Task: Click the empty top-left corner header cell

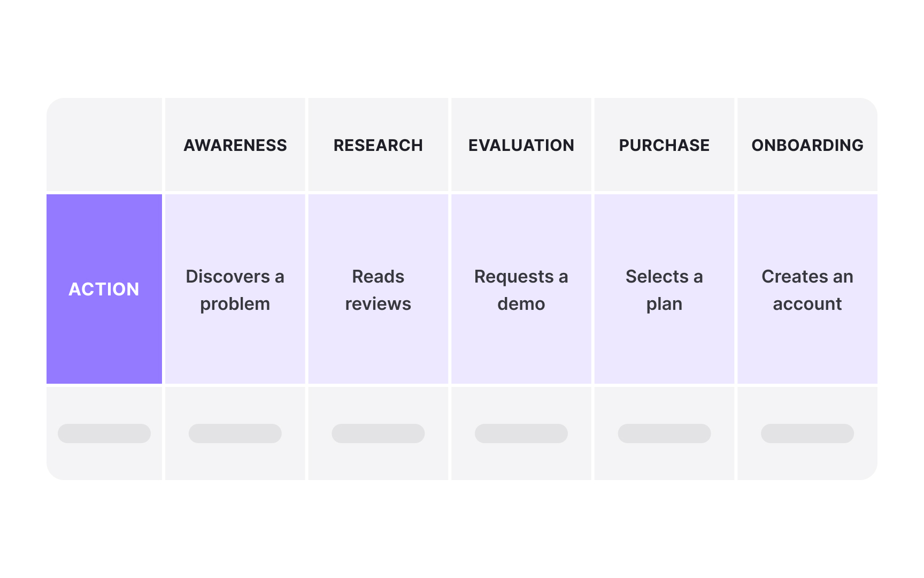Action: click(x=104, y=144)
